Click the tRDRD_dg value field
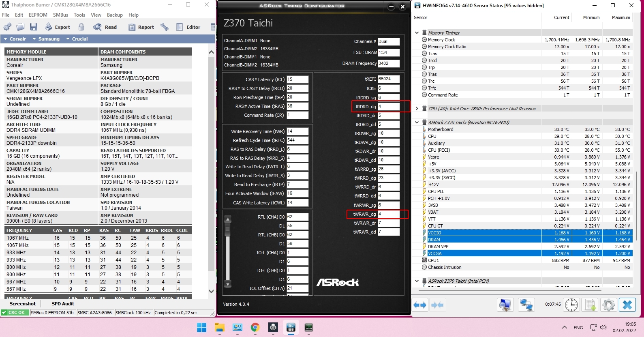 point(389,107)
